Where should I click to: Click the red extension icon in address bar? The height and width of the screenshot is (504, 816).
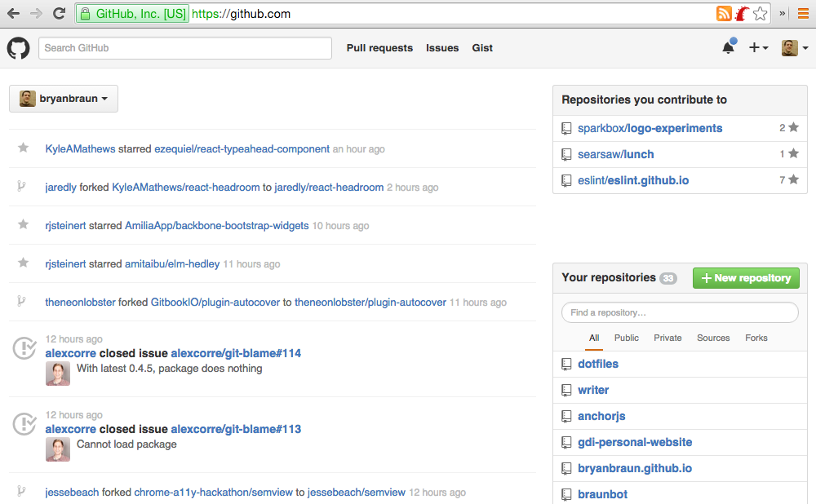coord(742,14)
